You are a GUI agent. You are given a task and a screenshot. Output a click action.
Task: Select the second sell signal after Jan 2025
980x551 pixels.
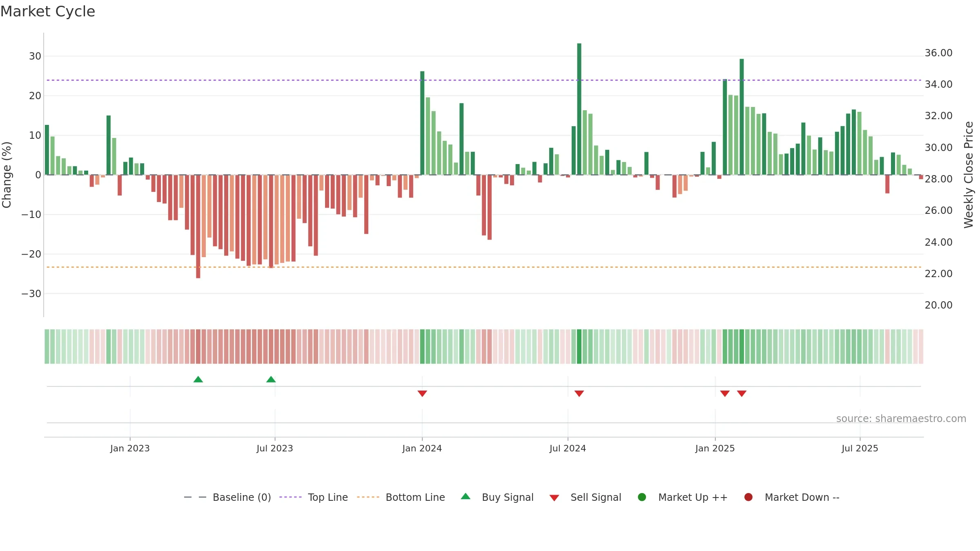pyautogui.click(x=742, y=393)
